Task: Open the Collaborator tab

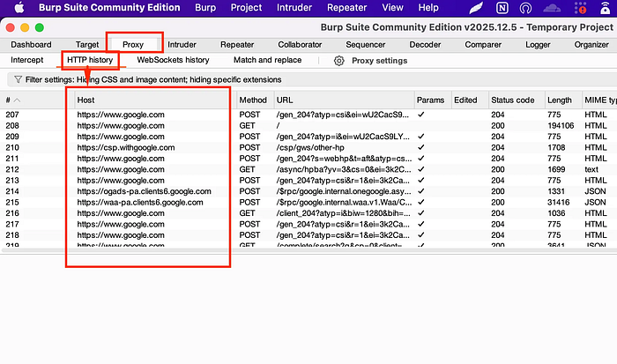Action: pyautogui.click(x=300, y=44)
